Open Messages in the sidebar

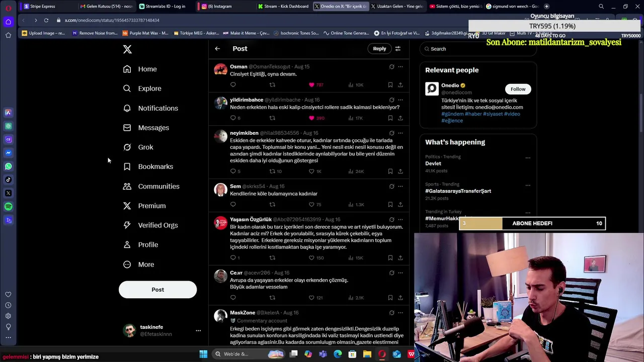[146, 128]
